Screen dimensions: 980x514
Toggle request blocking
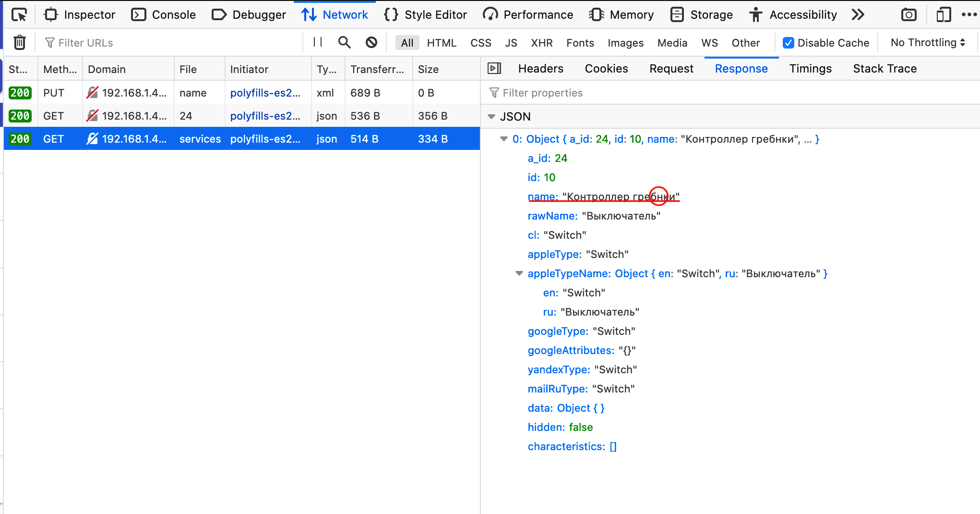click(x=371, y=42)
